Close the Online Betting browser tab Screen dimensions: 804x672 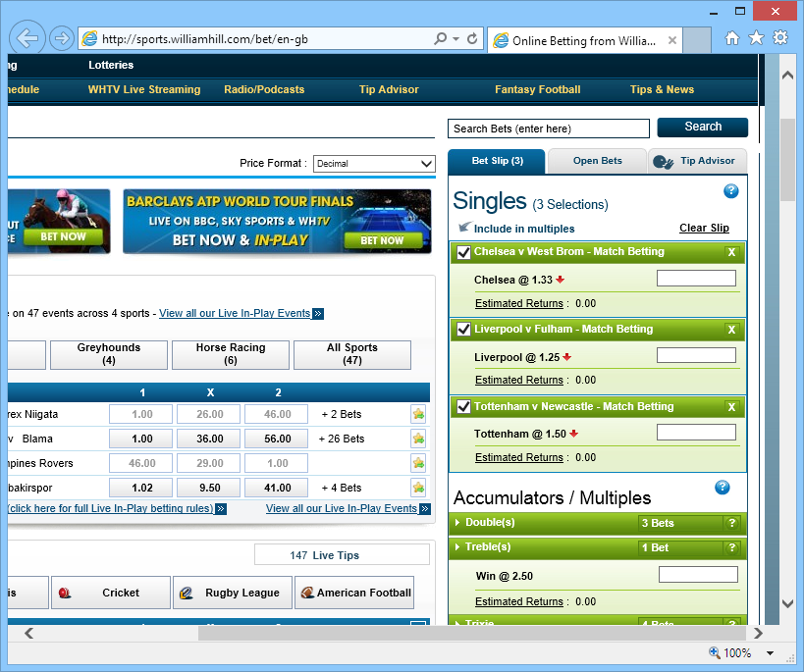[x=672, y=40]
